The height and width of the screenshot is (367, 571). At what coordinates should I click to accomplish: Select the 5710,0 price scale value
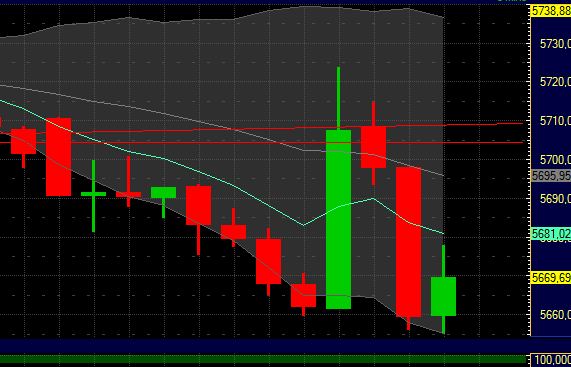555,121
